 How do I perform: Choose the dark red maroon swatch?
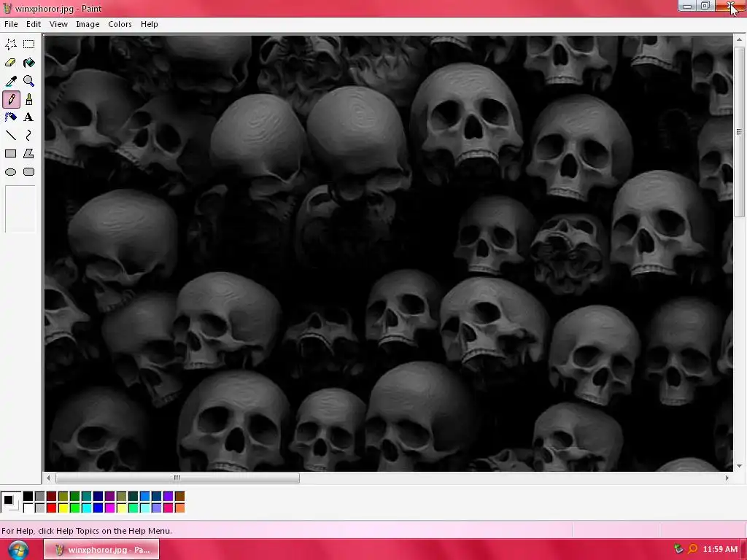[x=52, y=496]
